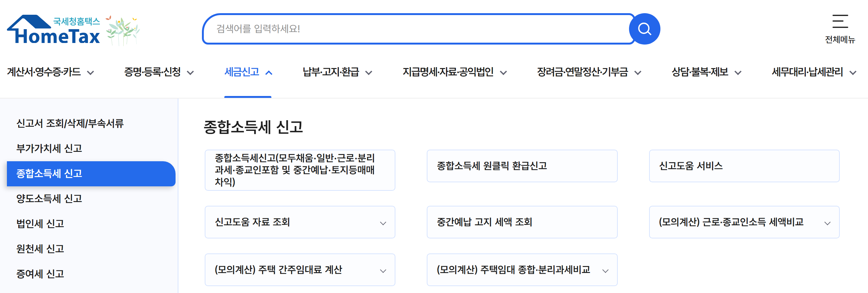
Task: Click up-chevron next to 세금신고
Action: 269,73
